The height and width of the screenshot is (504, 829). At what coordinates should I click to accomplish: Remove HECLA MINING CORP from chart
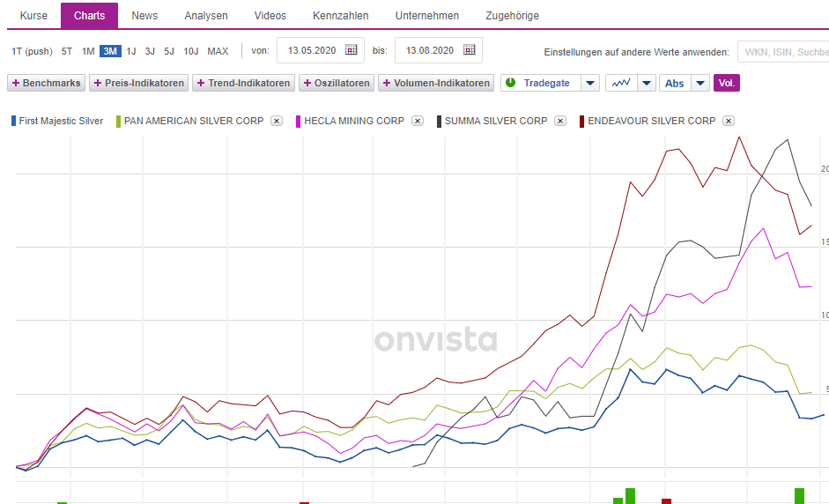tap(418, 121)
